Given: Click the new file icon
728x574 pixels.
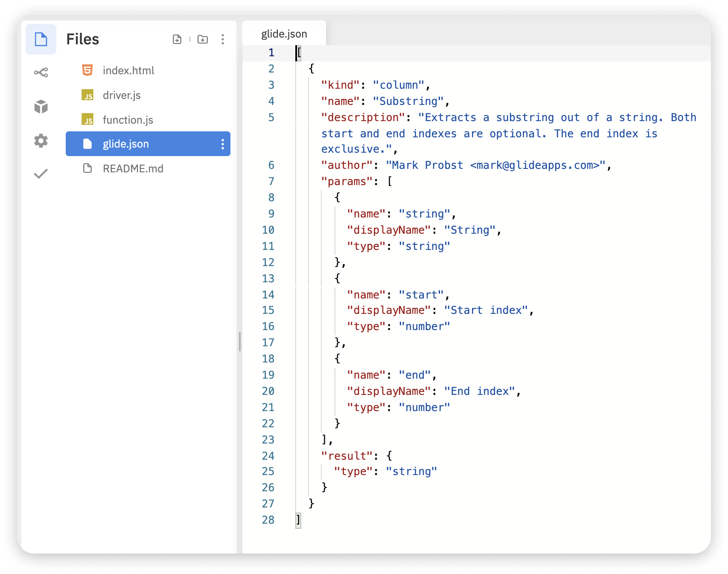Looking at the screenshot, I should click(177, 39).
